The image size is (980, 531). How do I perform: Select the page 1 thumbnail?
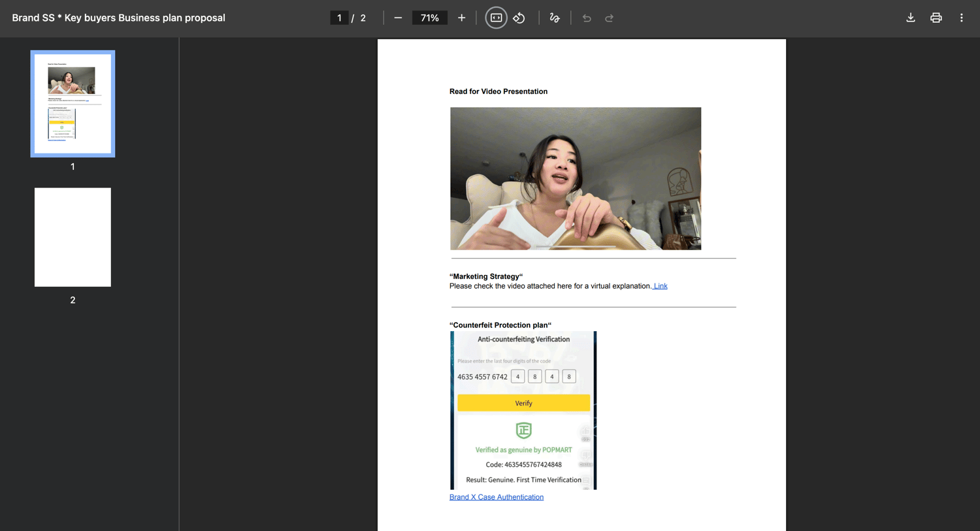point(73,104)
